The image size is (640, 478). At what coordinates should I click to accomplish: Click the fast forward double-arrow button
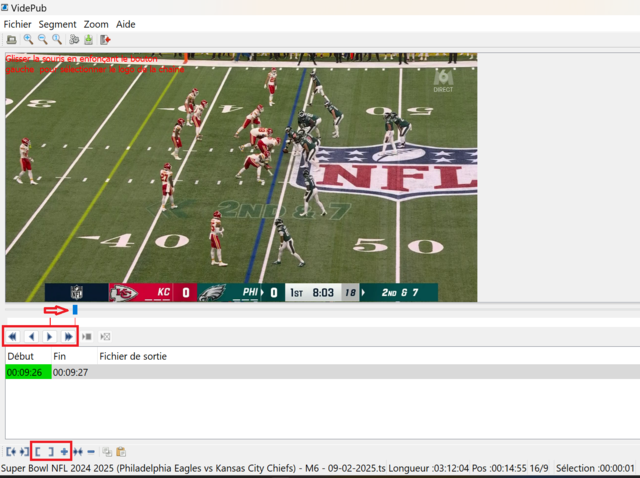point(68,337)
